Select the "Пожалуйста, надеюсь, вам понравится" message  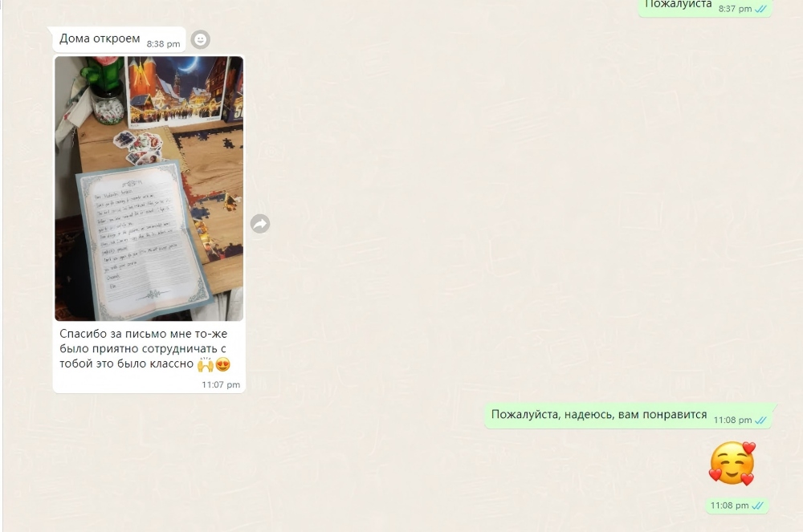[599, 415]
